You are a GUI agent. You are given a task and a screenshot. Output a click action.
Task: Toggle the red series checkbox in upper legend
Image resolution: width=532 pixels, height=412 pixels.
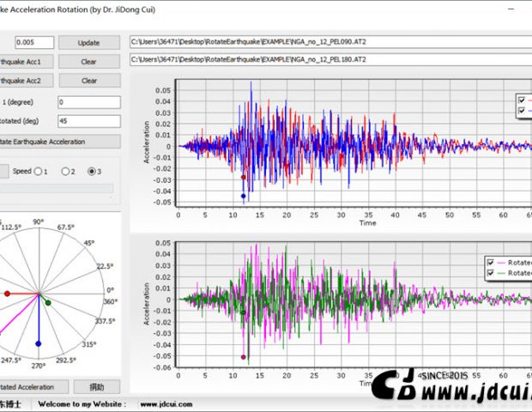[521, 100]
